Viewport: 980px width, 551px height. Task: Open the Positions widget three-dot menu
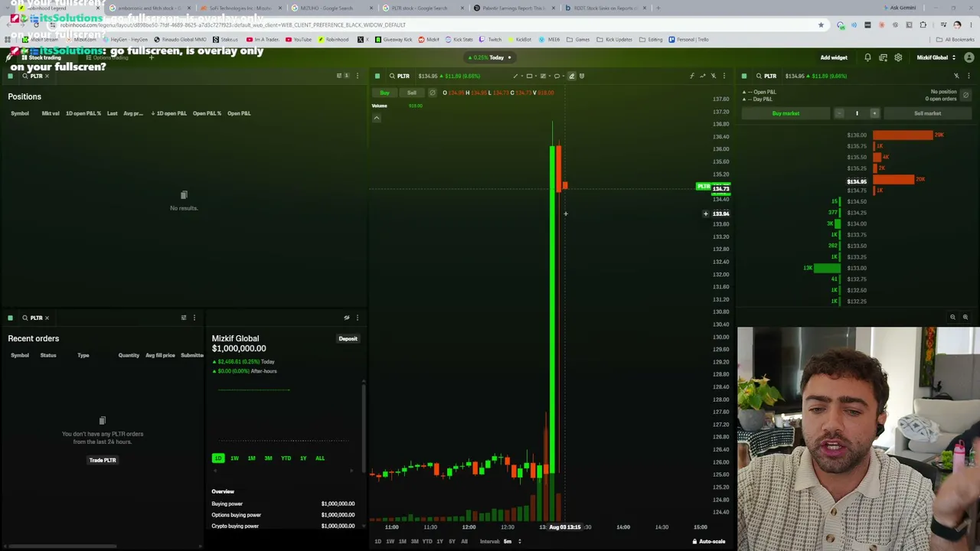[357, 76]
